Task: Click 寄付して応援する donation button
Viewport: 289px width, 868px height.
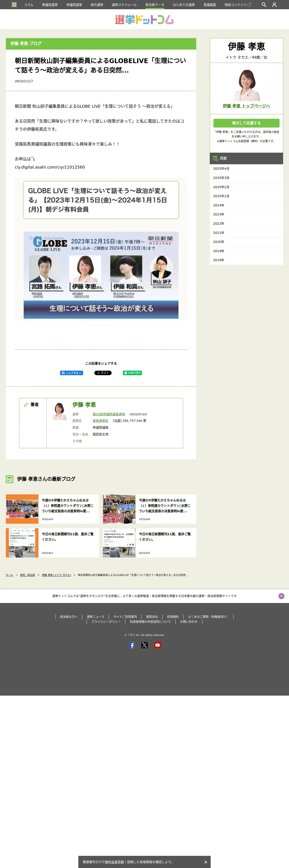Action: click(x=246, y=123)
